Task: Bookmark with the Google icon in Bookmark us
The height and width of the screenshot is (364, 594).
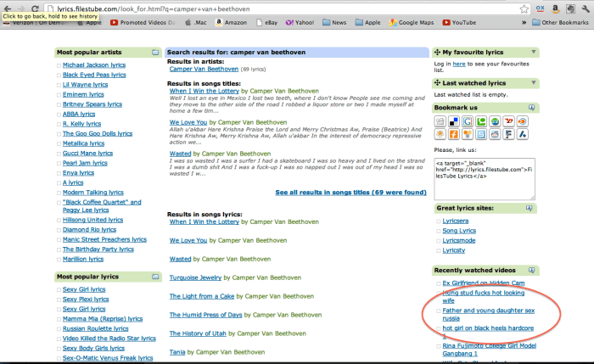Action: tap(468, 121)
